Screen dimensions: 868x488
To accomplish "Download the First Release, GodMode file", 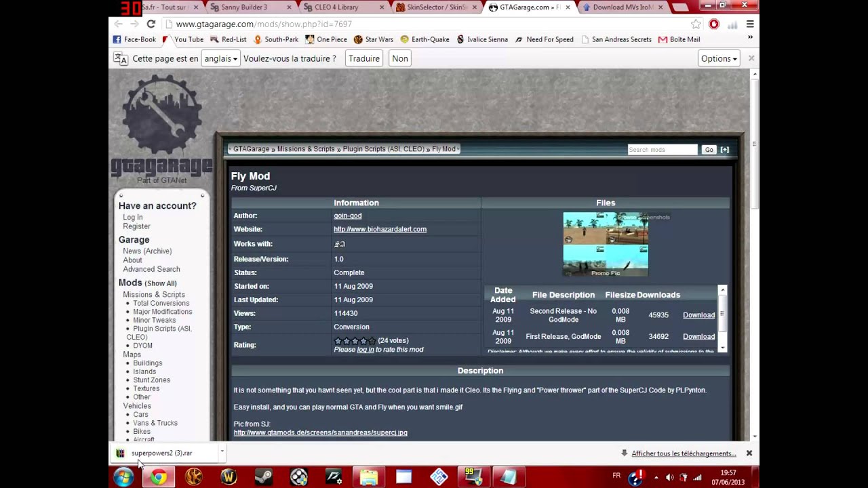I will coord(698,337).
